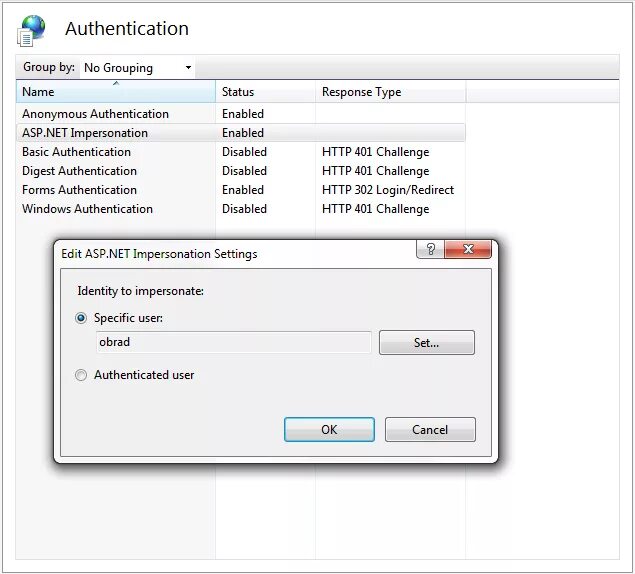Viewport: 635px width, 574px height.
Task: Click the specific user field containing obrad
Action: click(x=234, y=342)
